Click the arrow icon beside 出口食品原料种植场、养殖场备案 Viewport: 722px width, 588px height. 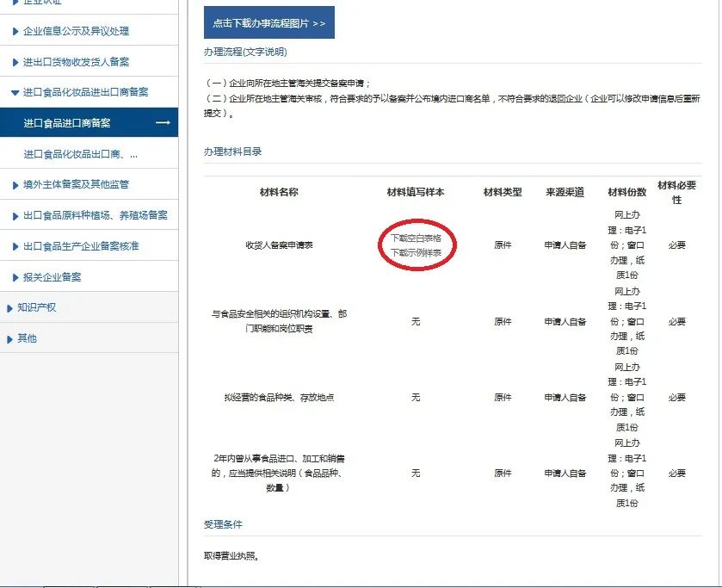point(15,216)
